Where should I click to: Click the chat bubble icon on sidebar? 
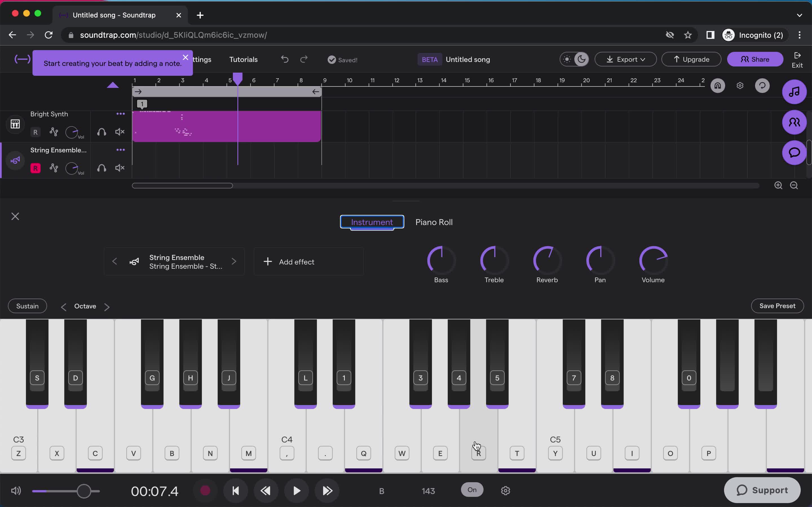click(794, 152)
